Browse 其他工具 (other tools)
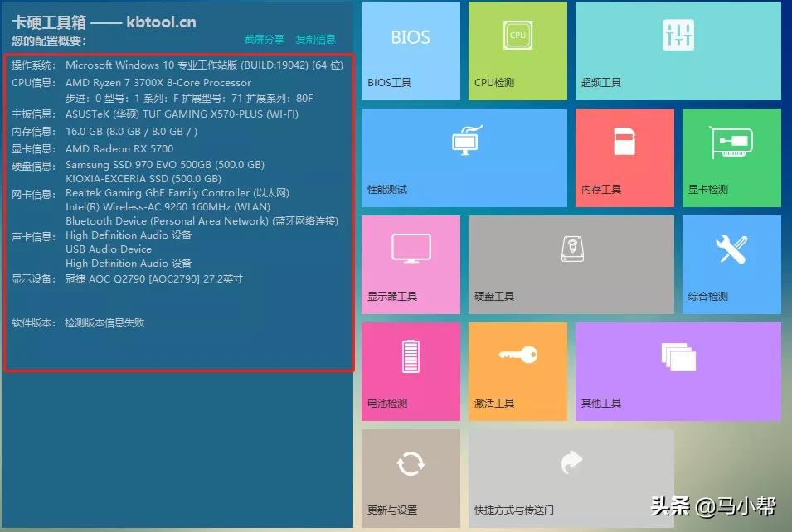The height and width of the screenshot is (532, 792). coord(678,370)
